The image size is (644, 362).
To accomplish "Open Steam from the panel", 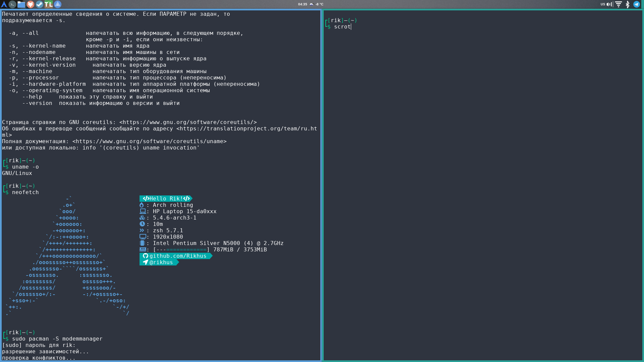I will point(40,4).
